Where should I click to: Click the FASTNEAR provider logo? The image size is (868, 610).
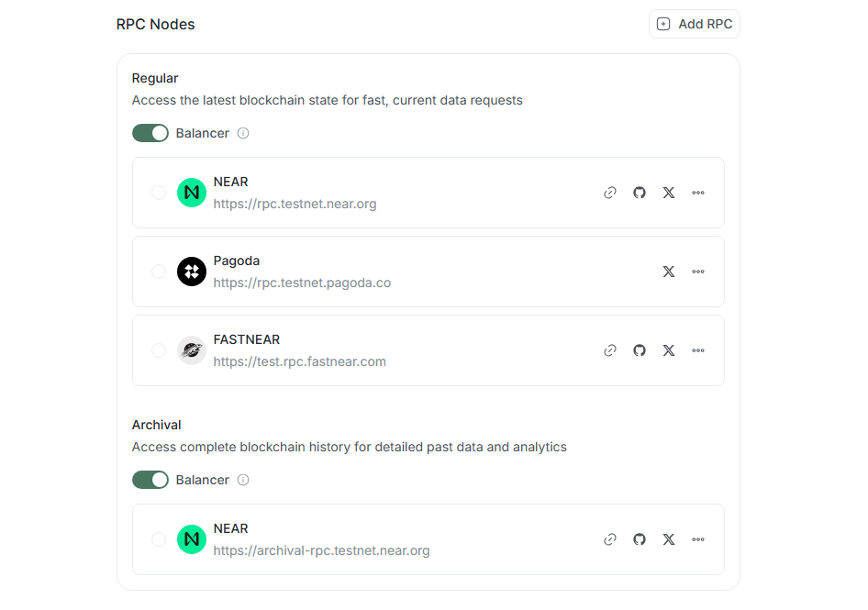click(x=192, y=350)
